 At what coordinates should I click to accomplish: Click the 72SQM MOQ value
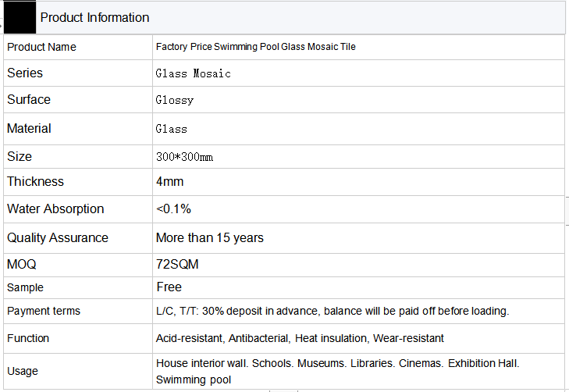point(177,264)
